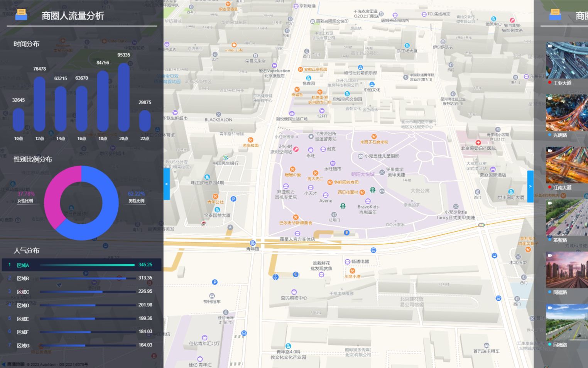Click the inner cafe icon

click(x=234, y=45)
